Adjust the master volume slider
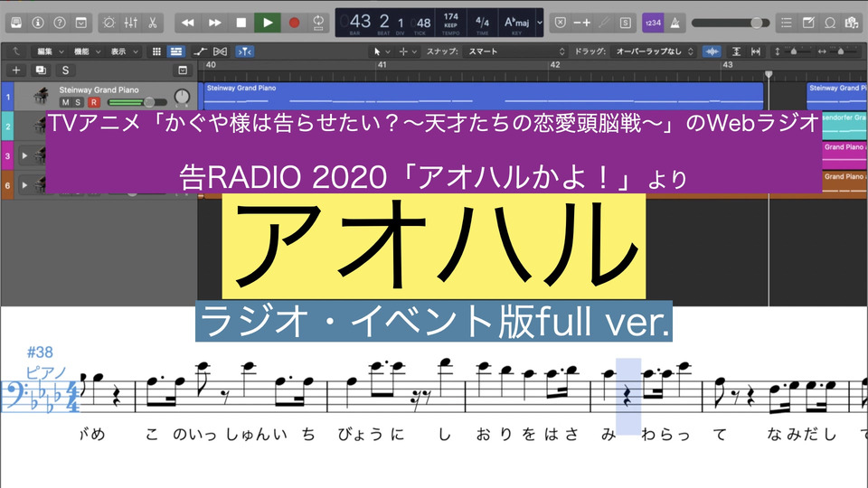868x488 pixels. (731, 23)
